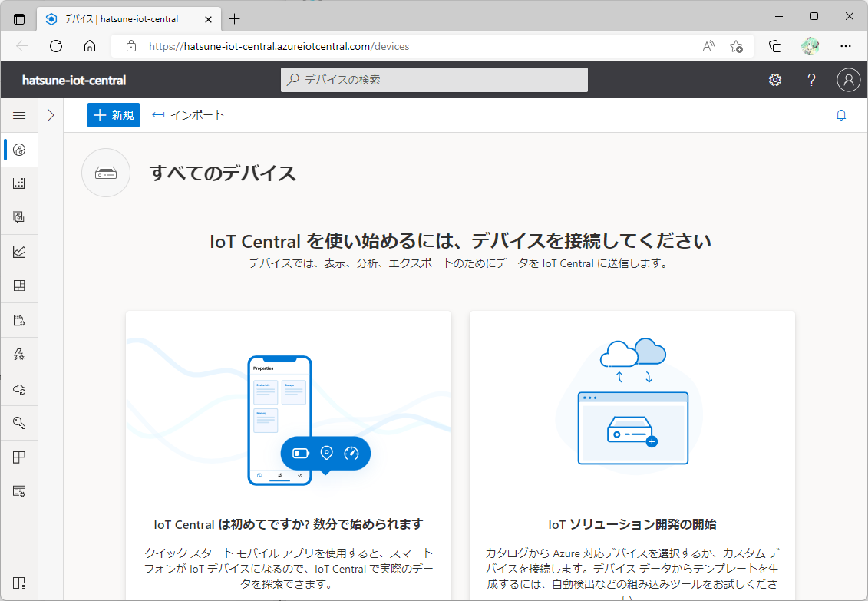
Task: Open the tab actions menu icon
Action: coord(19,19)
